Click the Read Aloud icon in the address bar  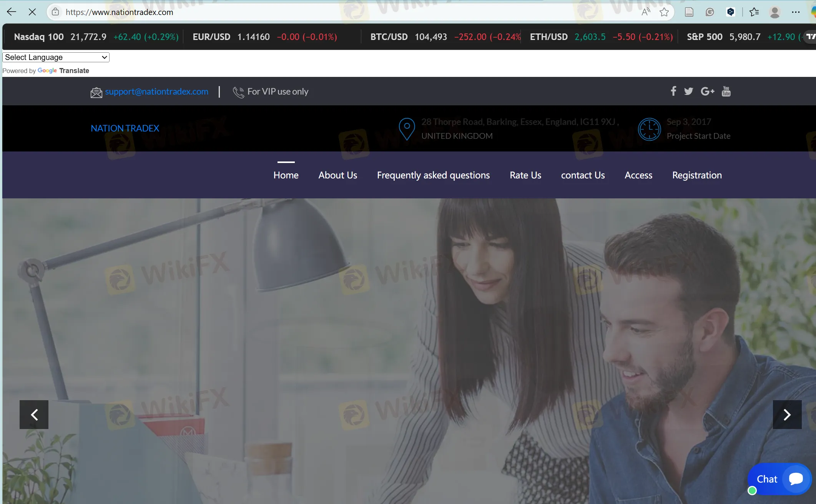pyautogui.click(x=645, y=12)
